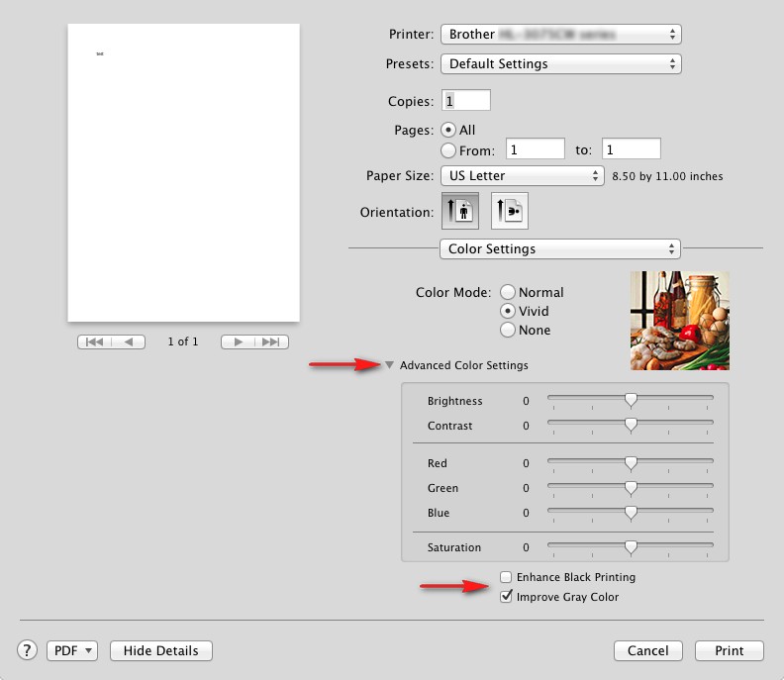Screen dimensions: 784x680
Task: Open the Printer dropdown
Action: tap(560, 35)
